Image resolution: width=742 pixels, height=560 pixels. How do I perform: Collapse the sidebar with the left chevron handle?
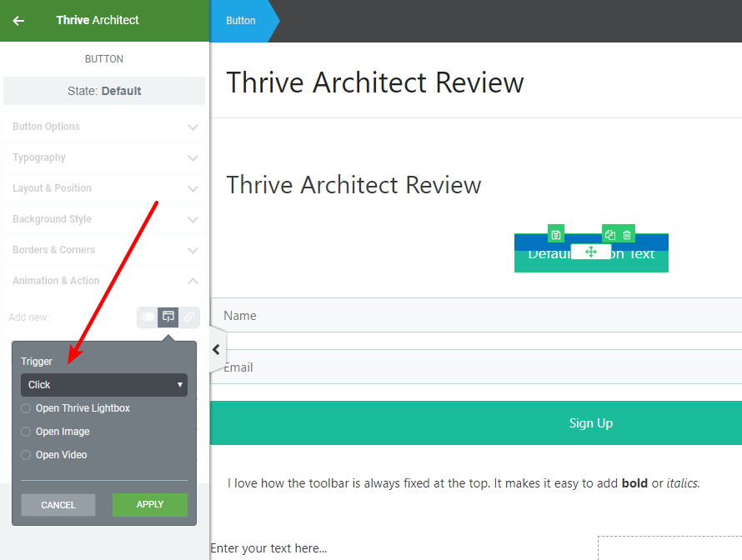coord(217,349)
